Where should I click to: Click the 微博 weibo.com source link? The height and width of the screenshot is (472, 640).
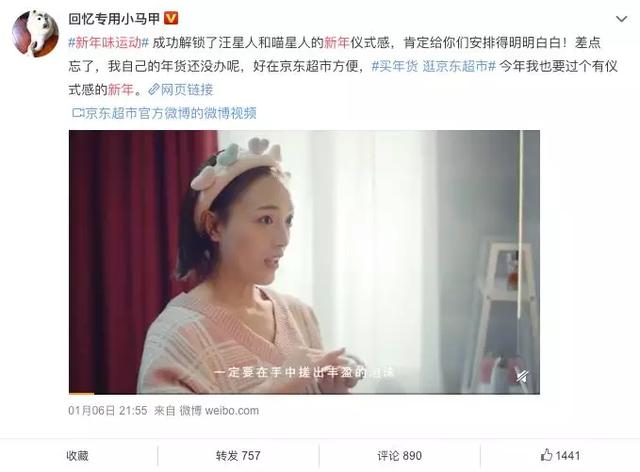(x=219, y=410)
